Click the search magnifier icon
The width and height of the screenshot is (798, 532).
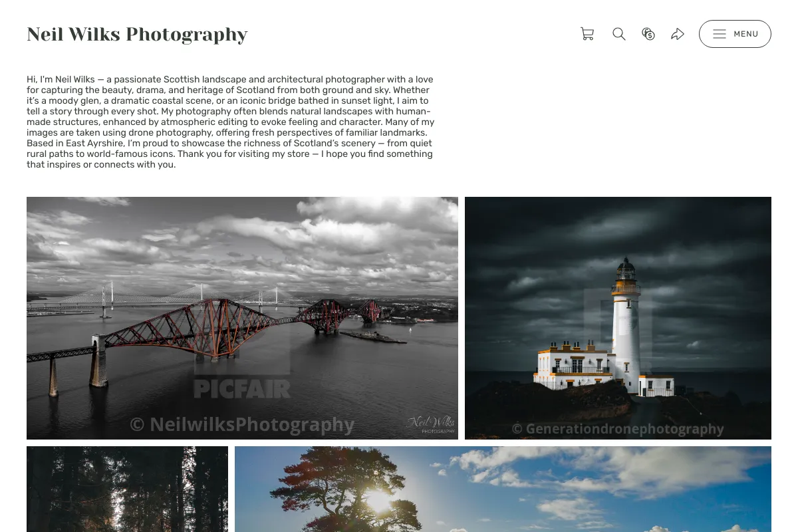click(x=619, y=34)
